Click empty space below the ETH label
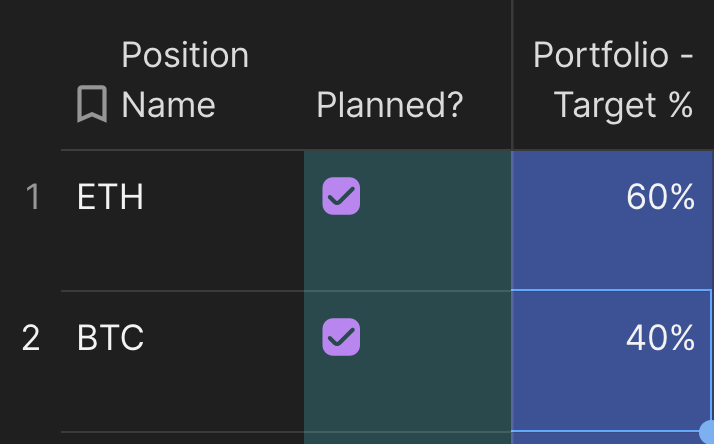This screenshot has height=444, width=714. point(150,255)
